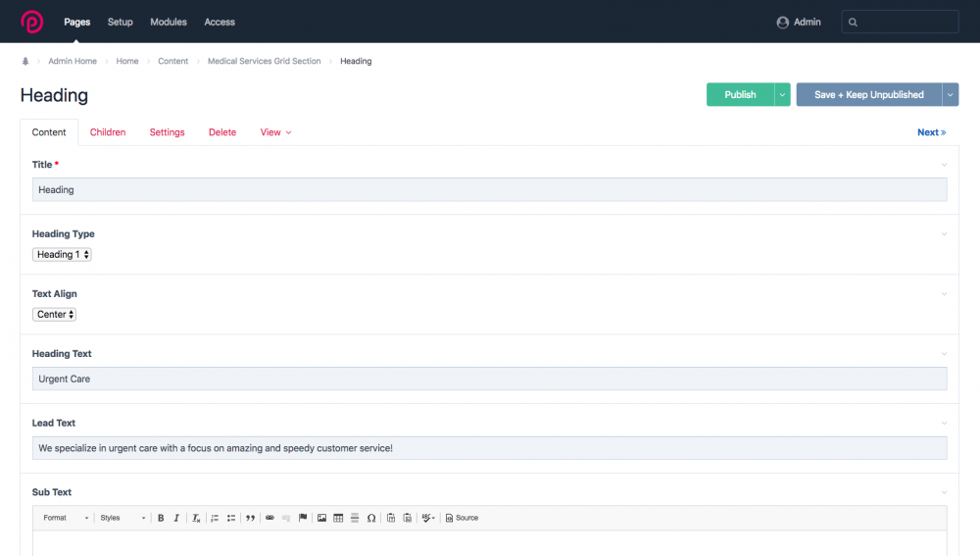The height and width of the screenshot is (556, 980).
Task: Collapse the Sub Text field chevron
Action: coord(945,493)
